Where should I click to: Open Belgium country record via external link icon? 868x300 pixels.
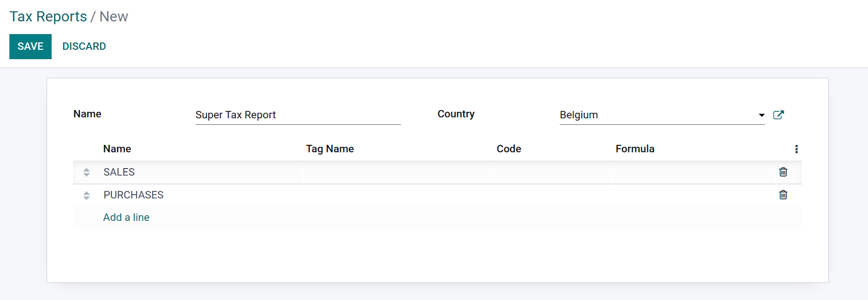[x=778, y=114]
